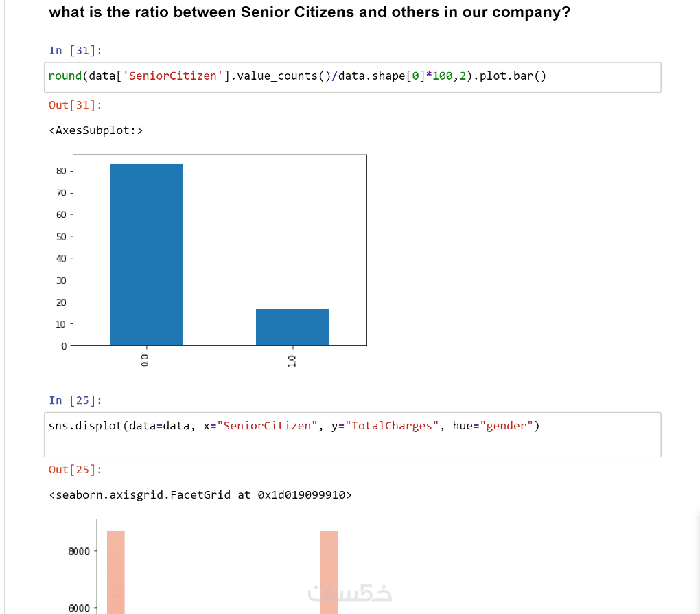Click the AxesSubplot output text

(95, 130)
